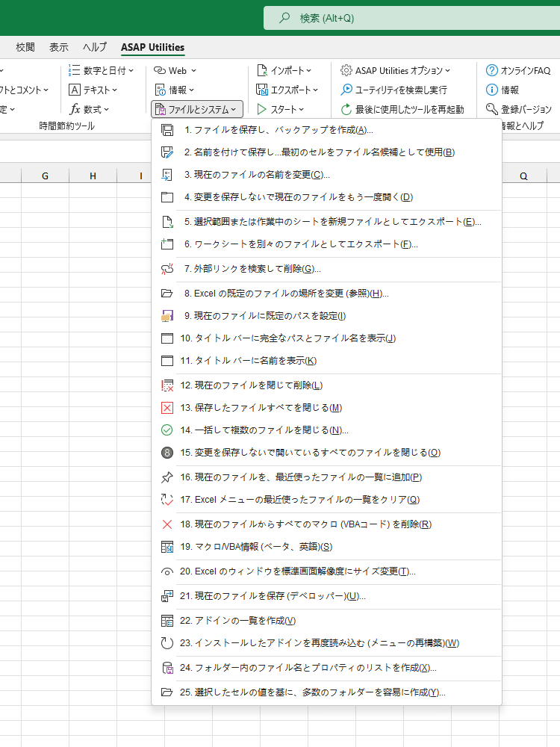This screenshot has height=747, width=560.
Task: Click the pin icon for adding to recent files
Action: pyautogui.click(x=167, y=477)
